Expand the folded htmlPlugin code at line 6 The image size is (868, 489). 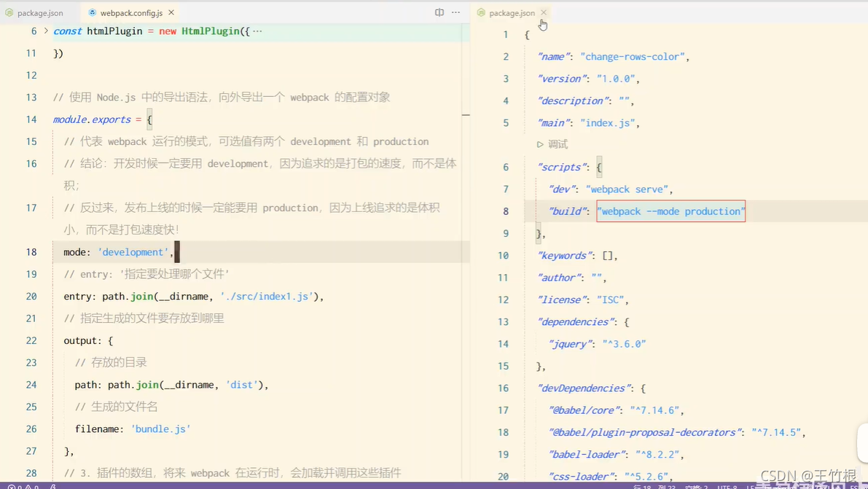(x=46, y=31)
